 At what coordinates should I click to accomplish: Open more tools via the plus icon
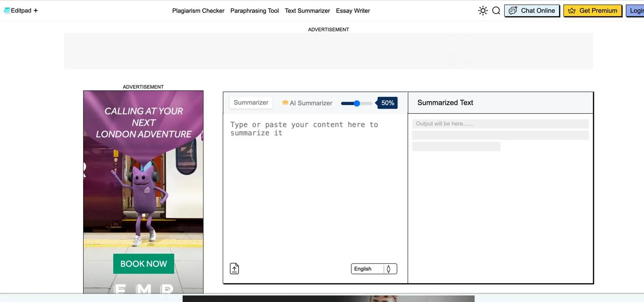coord(35,10)
